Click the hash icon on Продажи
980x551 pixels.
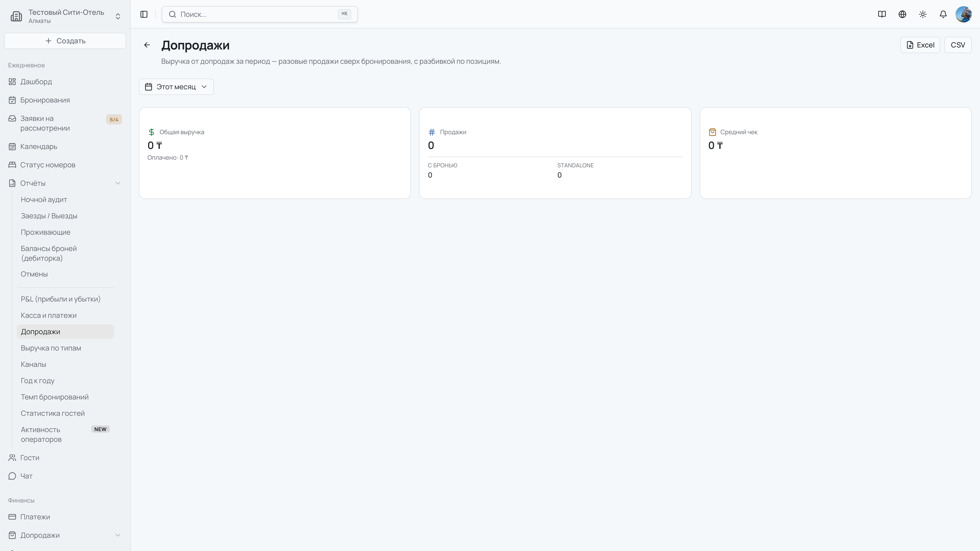click(x=432, y=132)
